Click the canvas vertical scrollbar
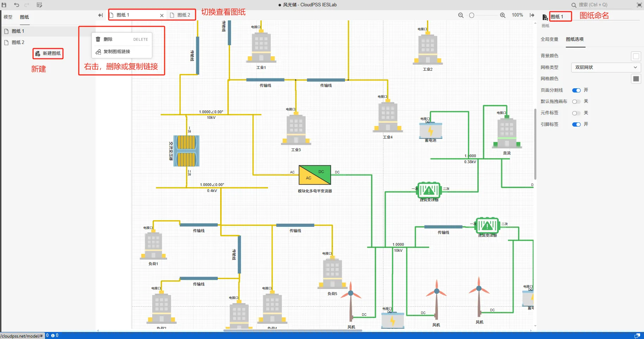644x339 pixels. (x=535, y=144)
